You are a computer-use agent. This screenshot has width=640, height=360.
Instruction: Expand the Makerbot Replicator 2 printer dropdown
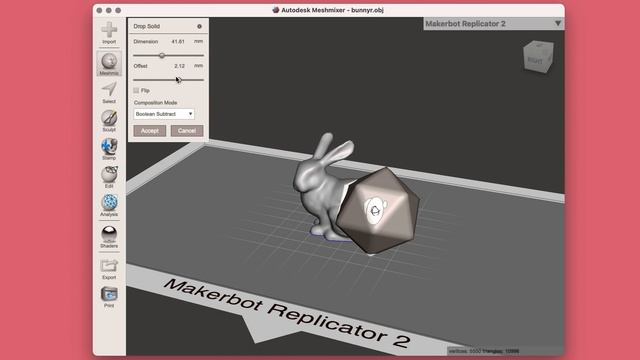pyautogui.click(x=494, y=24)
